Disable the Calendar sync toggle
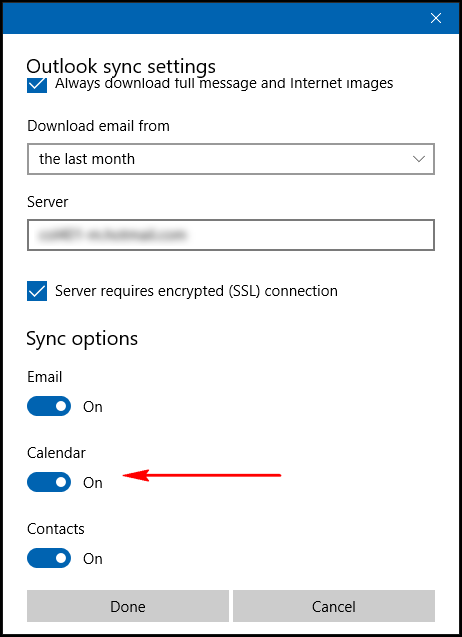This screenshot has height=637, width=462. point(49,482)
